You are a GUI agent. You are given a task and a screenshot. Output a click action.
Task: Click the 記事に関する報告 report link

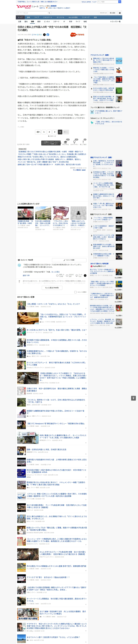point(24,144)
